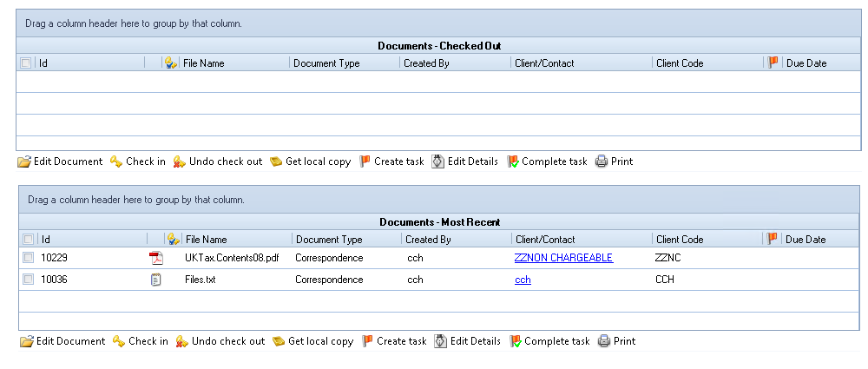Click Create task flag icon under Most Recent grid

[x=367, y=341]
